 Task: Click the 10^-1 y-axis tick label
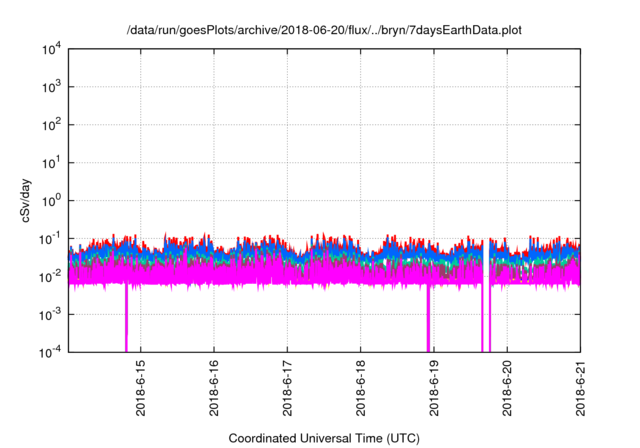click(x=50, y=239)
